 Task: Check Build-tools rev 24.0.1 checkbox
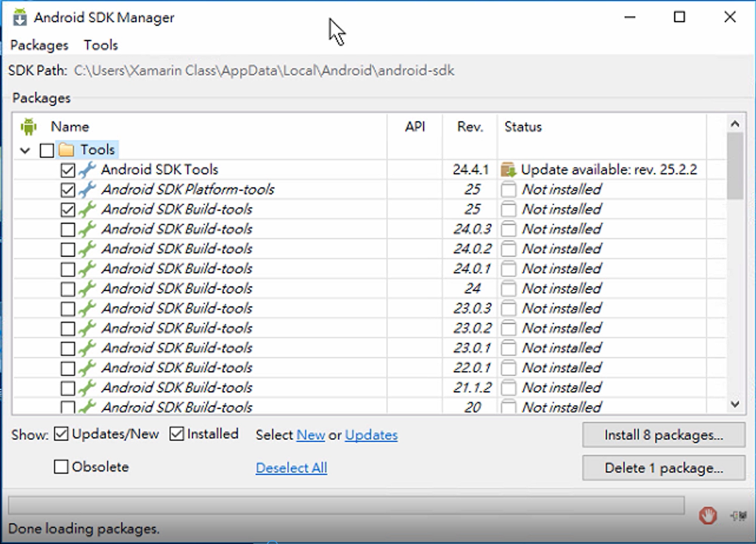click(x=68, y=269)
